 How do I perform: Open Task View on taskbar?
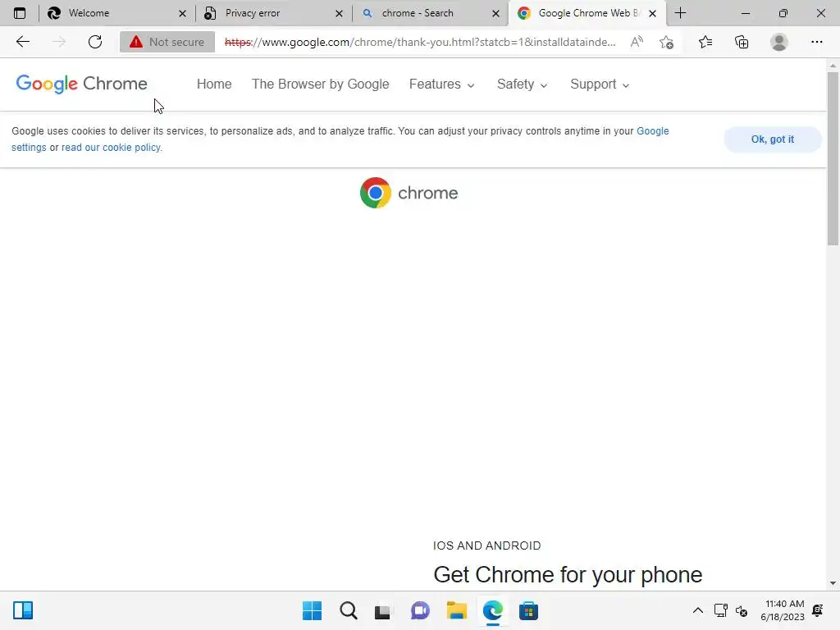click(382, 610)
